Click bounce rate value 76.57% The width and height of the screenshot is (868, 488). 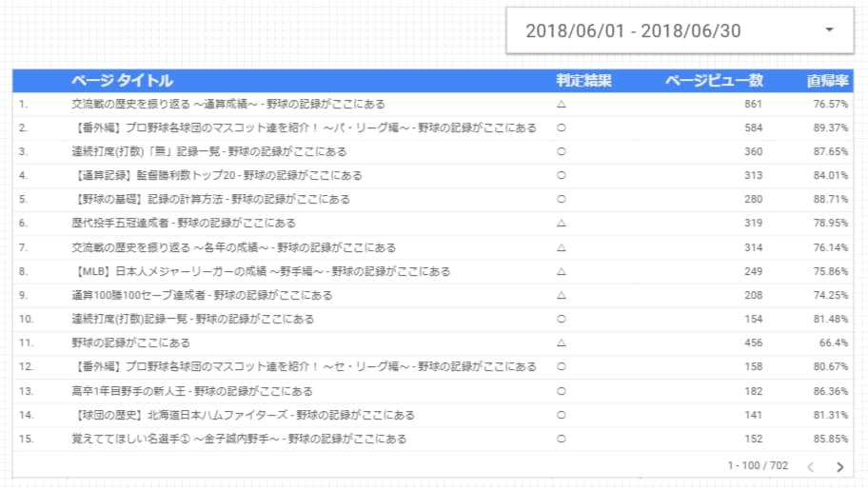pos(830,104)
